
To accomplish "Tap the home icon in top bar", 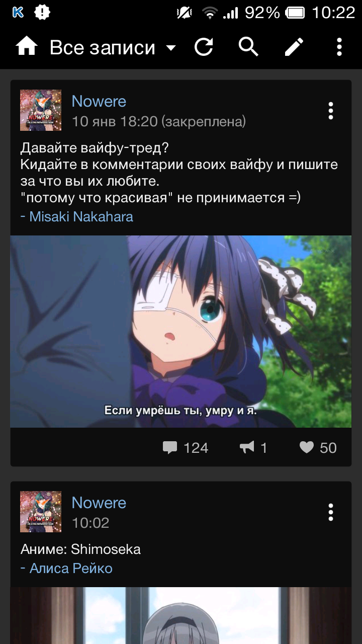I will point(27,47).
